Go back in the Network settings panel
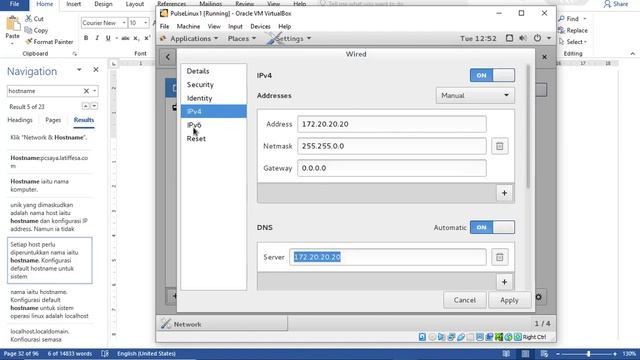The height and width of the screenshot is (360, 640). (x=168, y=57)
